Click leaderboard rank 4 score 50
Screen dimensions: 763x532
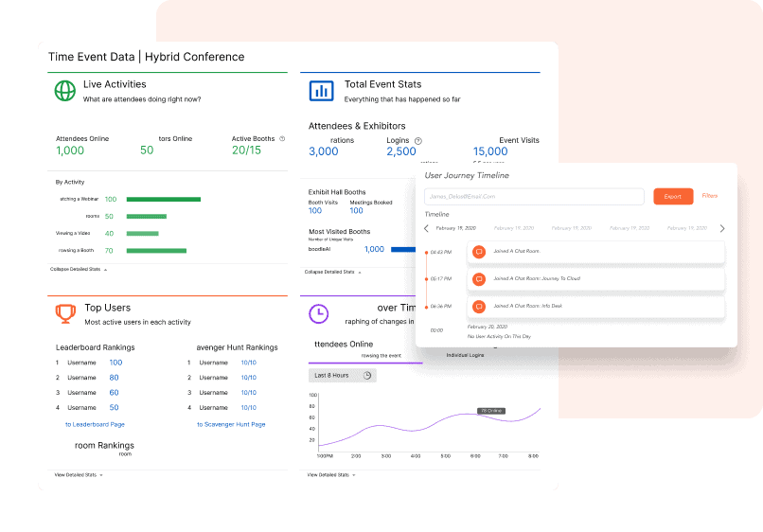[x=114, y=407]
